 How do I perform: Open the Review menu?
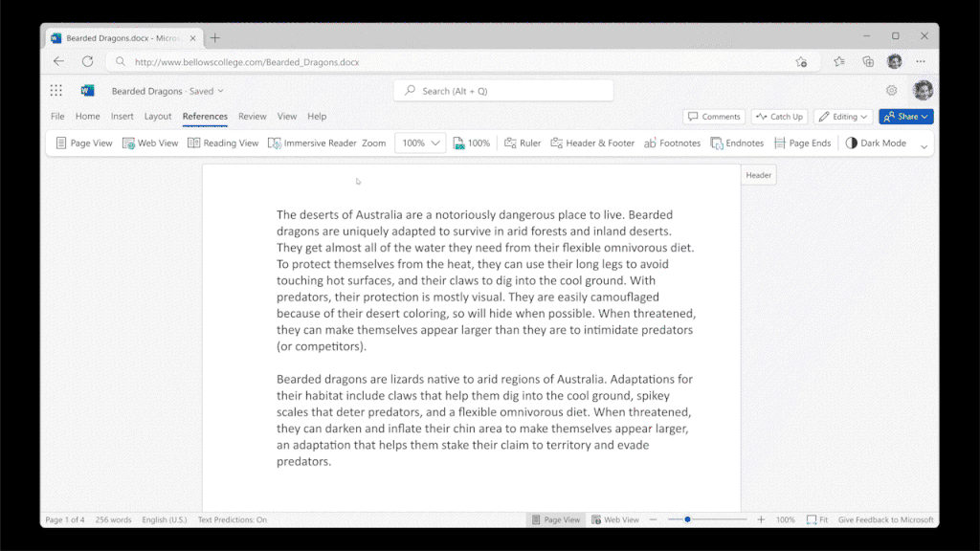[252, 116]
